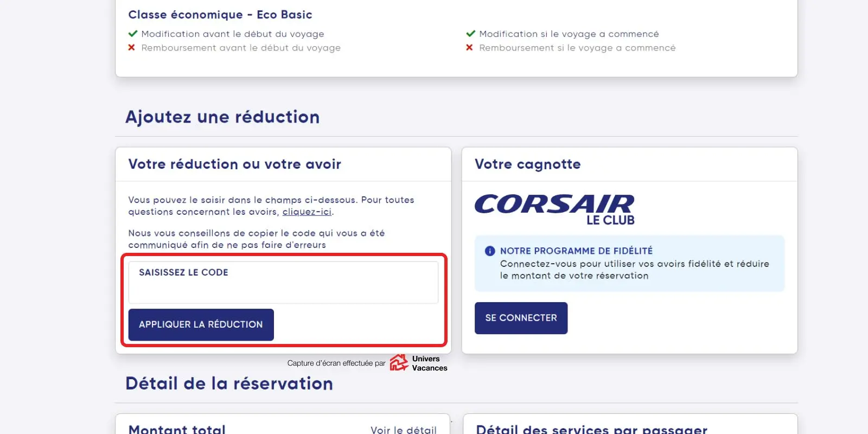Viewport: 868px width, 434px height.
Task: Click the 'Ajoutez une réduction' section heading
Action: pos(222,117)
